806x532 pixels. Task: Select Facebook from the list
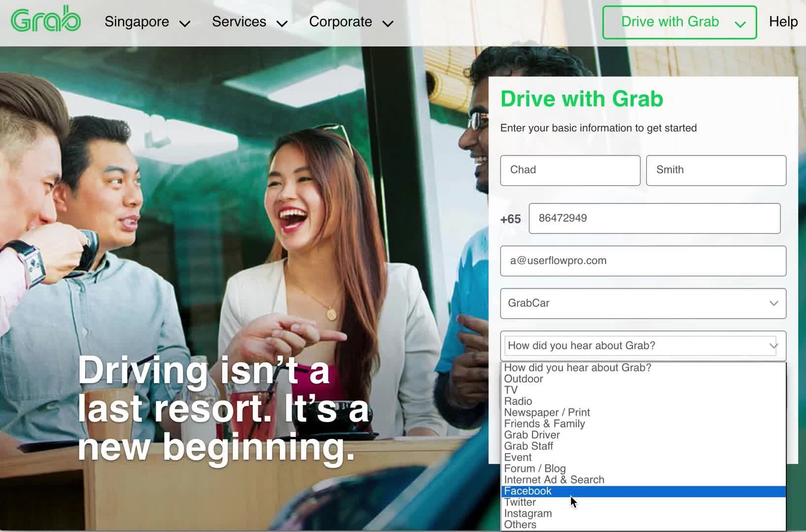pyautogui.click(x=528, y=491)
